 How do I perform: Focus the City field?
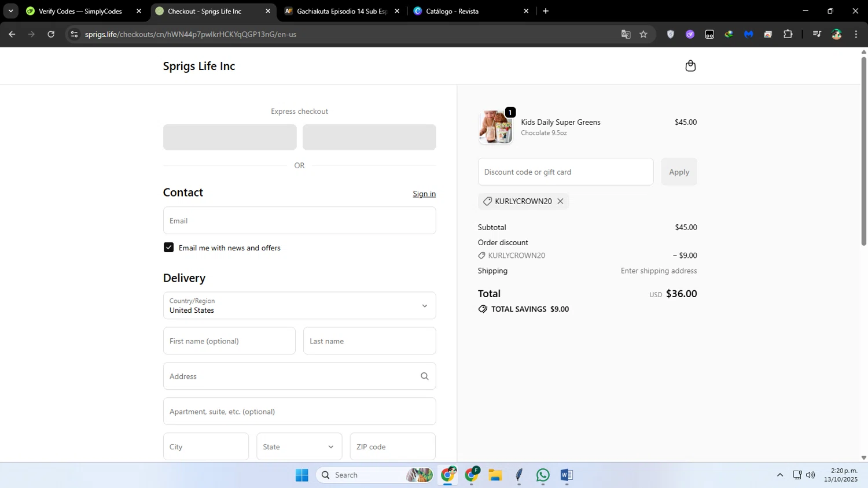point(206,446)
